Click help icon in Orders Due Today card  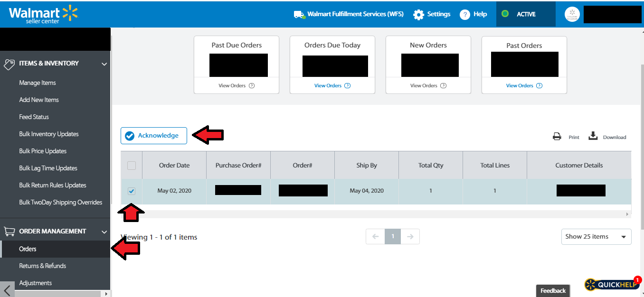[x=348, y=86]
